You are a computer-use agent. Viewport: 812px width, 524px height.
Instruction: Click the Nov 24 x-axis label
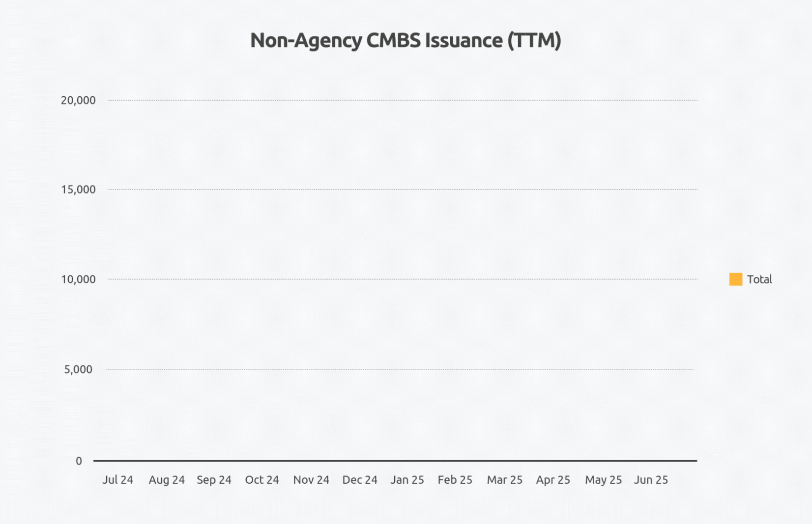311,480
